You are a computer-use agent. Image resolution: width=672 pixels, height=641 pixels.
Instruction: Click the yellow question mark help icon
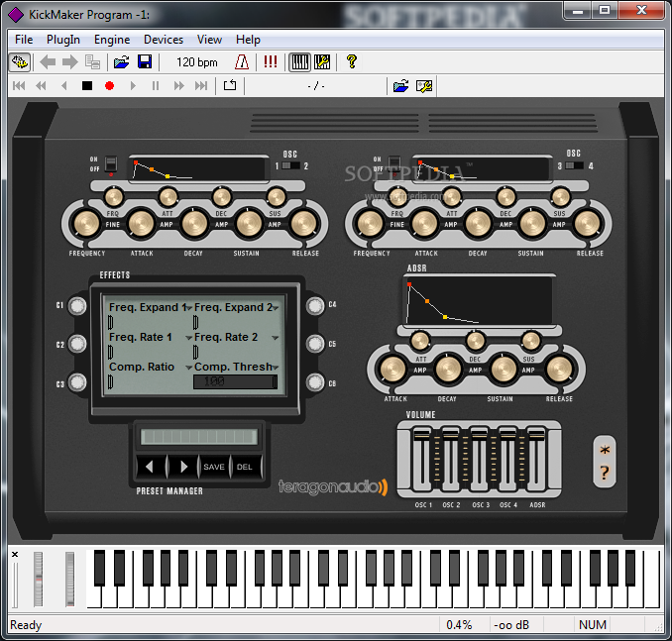(x=352, y=61)
